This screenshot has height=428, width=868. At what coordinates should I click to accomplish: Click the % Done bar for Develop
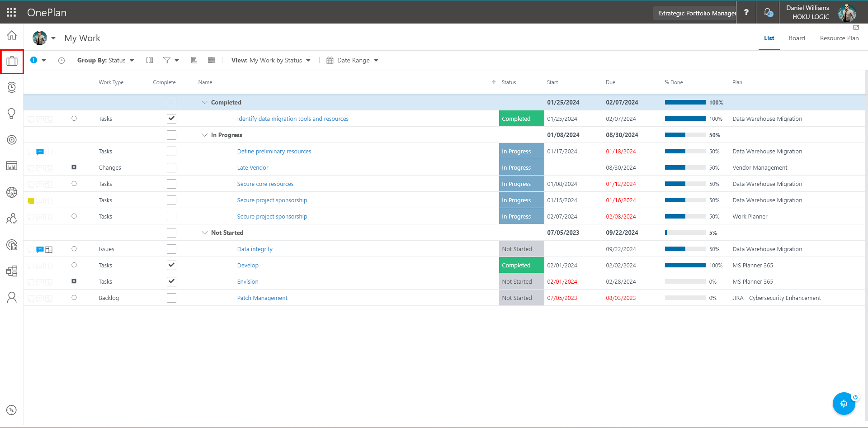[x=685, y=265]
